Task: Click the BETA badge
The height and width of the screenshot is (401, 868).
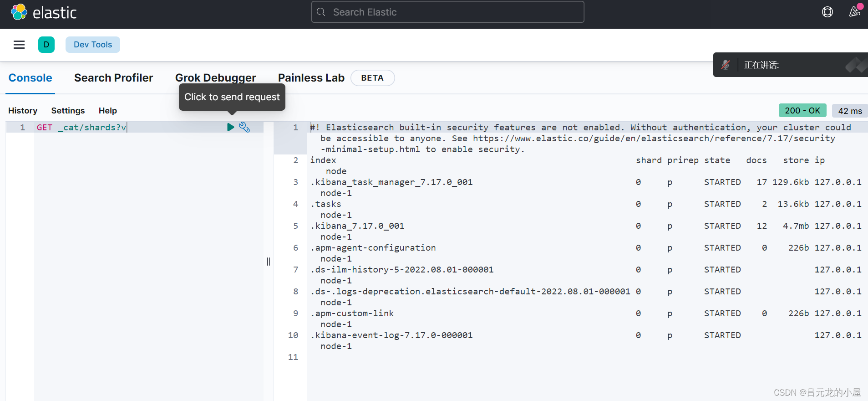Action: (372, 78)
